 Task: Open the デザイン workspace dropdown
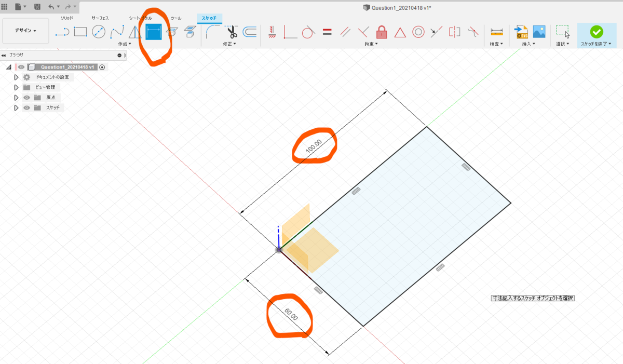[25, 31]
